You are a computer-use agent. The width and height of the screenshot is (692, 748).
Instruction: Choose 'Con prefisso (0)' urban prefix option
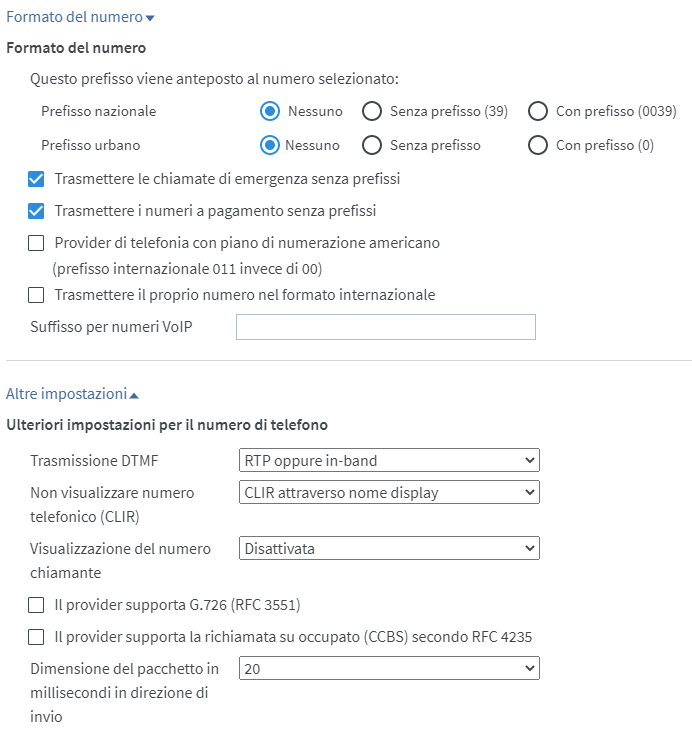[538, 145]
